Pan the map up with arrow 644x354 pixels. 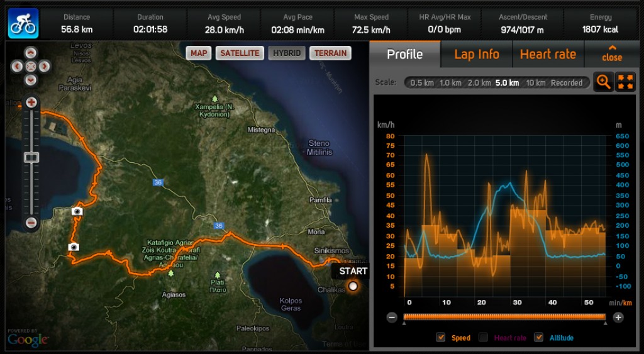31,53
